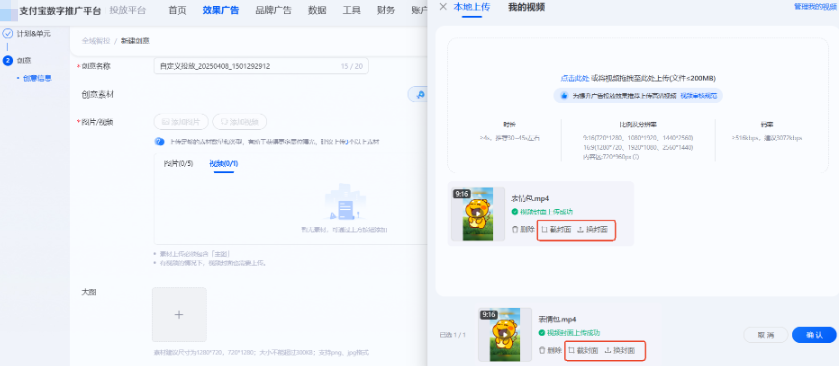
Task: Click the 确认 button
Action: [814, 335]
